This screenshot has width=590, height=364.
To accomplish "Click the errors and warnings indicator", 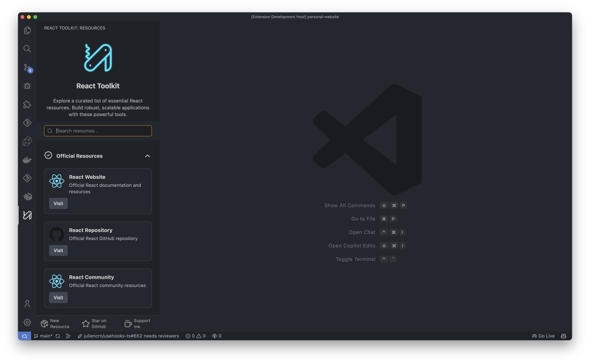I will click(x=196, y=336).
